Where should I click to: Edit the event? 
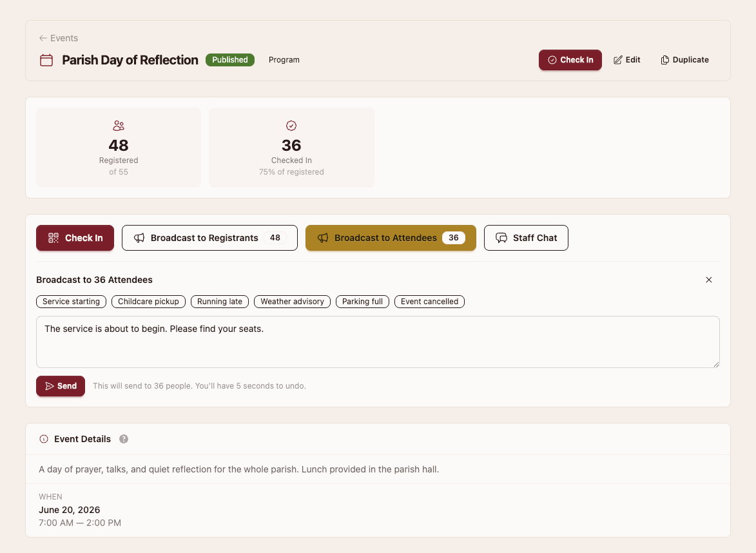627,60
